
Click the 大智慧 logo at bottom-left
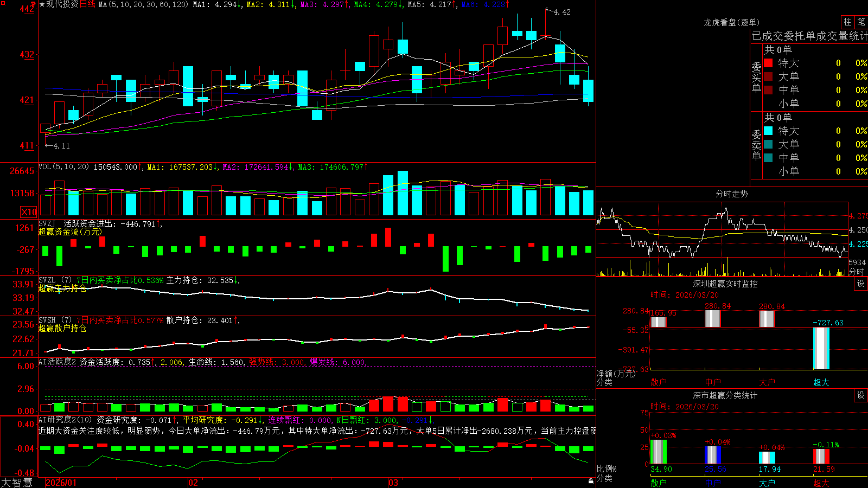tap(17, 483)
